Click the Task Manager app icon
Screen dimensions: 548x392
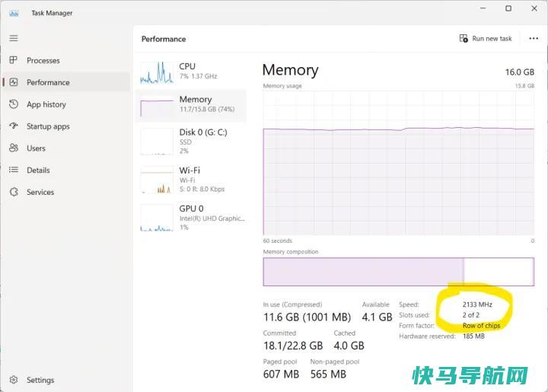pyautogui.click(x=14, y=13)
